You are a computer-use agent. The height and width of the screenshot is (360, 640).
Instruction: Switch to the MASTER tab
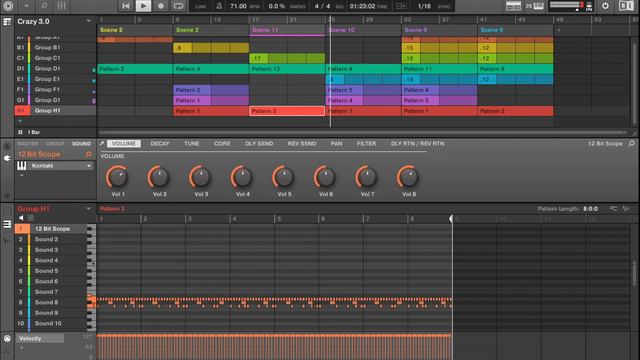tap(27, 144)
